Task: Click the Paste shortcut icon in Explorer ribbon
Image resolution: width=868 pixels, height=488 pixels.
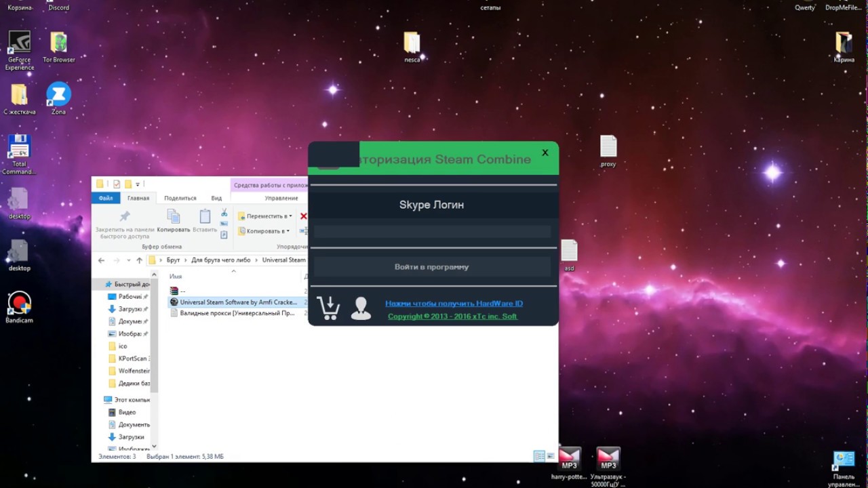Action: (x=224, y=235)
